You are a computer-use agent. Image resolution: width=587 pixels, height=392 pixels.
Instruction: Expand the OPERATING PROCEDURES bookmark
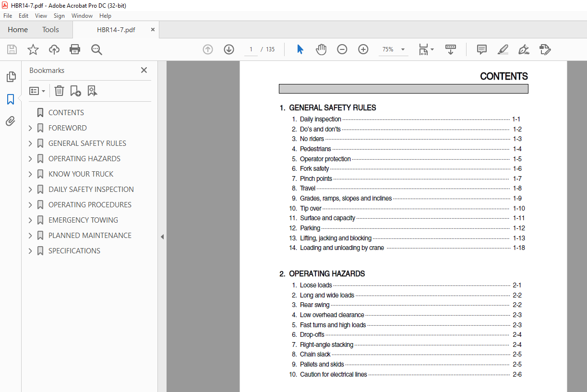(x=30, y=205)
